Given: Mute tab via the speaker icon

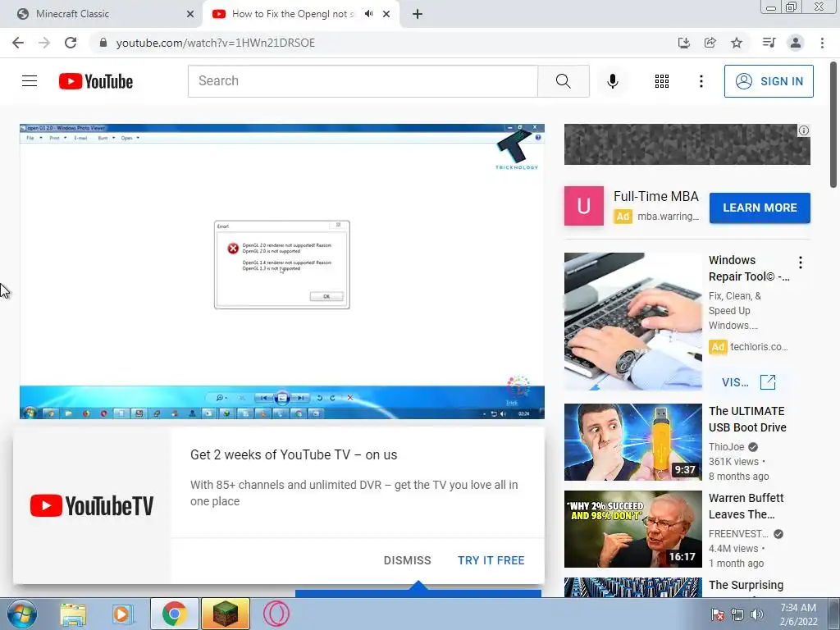Looking at the screenshot, I should [x=368, y=14].
